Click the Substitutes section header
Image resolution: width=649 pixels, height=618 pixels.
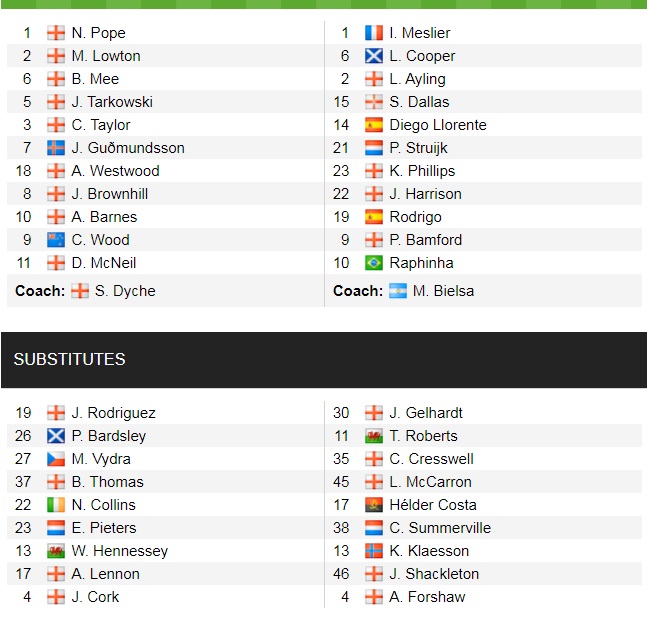pos(70,359)
